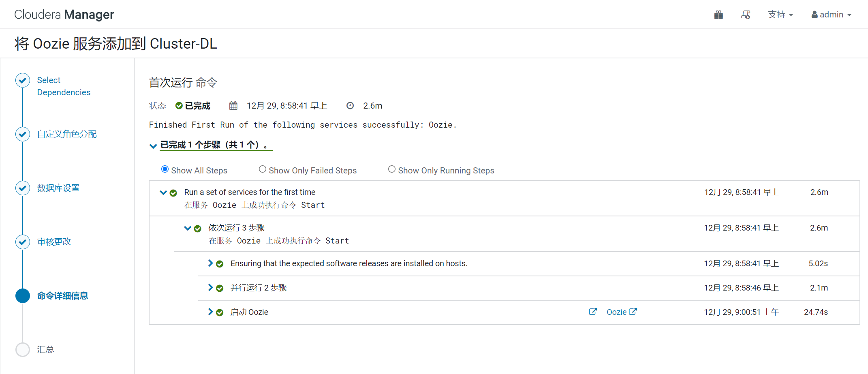Click success icon of Run a set of services
This screenshot has width=868, height=374.
pyautogui.click(x=173, y=193)
